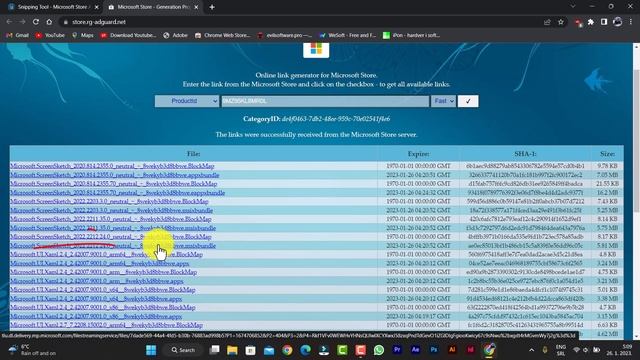This screenshot has height=360, width=640.
Task: Click the browser back arrow
Action: [9, 22]
